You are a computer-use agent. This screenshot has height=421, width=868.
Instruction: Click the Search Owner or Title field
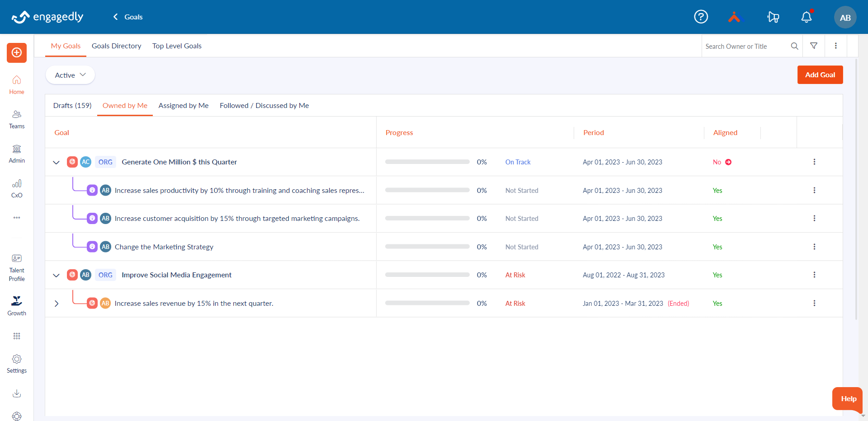coord(745,46)
